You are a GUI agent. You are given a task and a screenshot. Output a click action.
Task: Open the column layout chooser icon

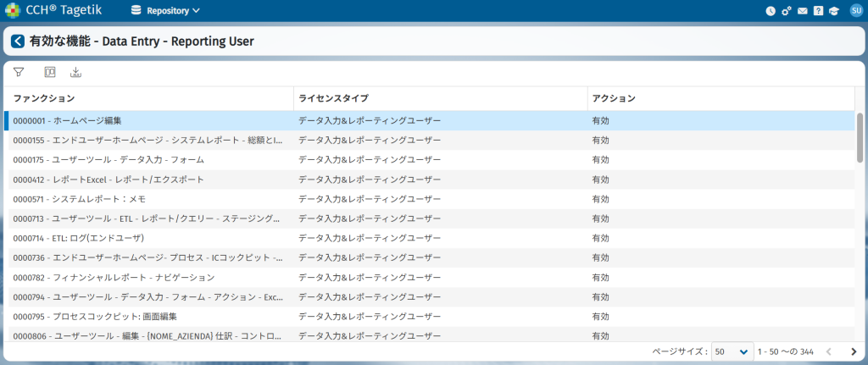click(x=49, y=73)
